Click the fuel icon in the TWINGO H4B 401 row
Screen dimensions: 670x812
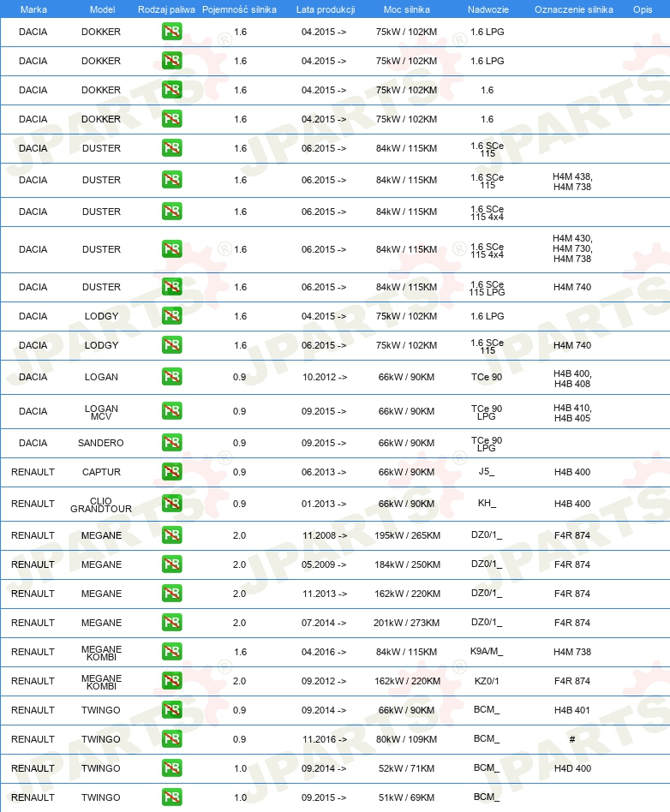(x=171, y=709)
